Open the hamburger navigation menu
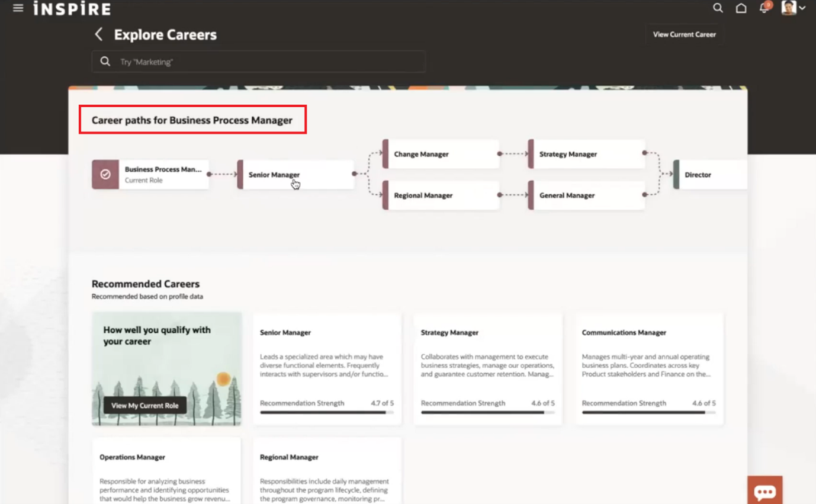 (17, 8)
